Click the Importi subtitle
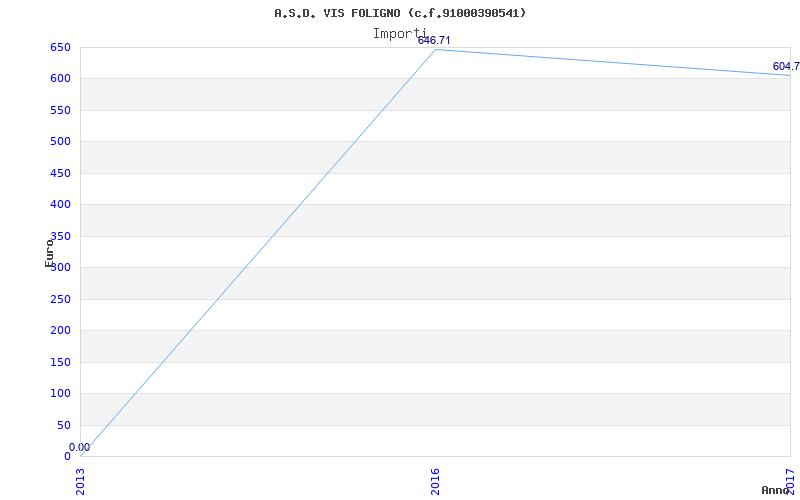The width and height of the screenshot is (800, 500). [x=399, y=34]
